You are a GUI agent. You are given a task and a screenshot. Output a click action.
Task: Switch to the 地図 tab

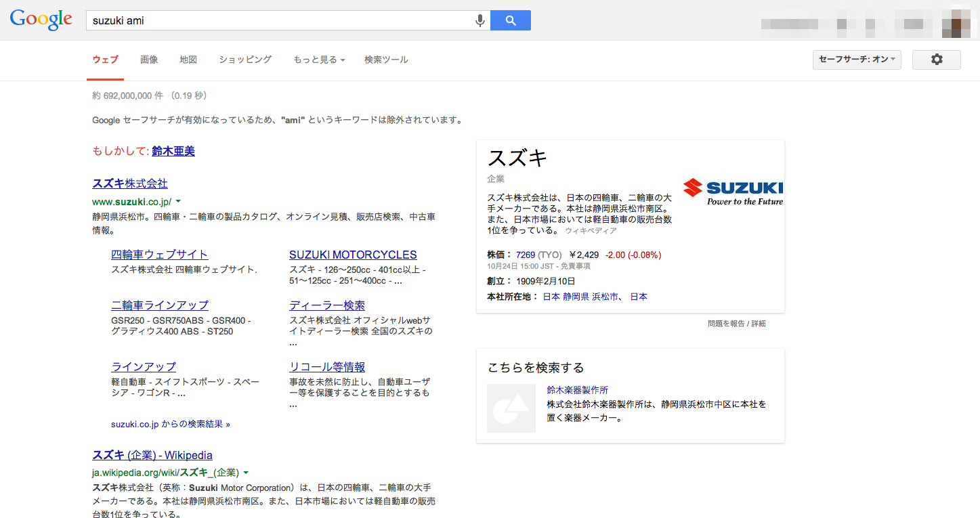point(188,60)
